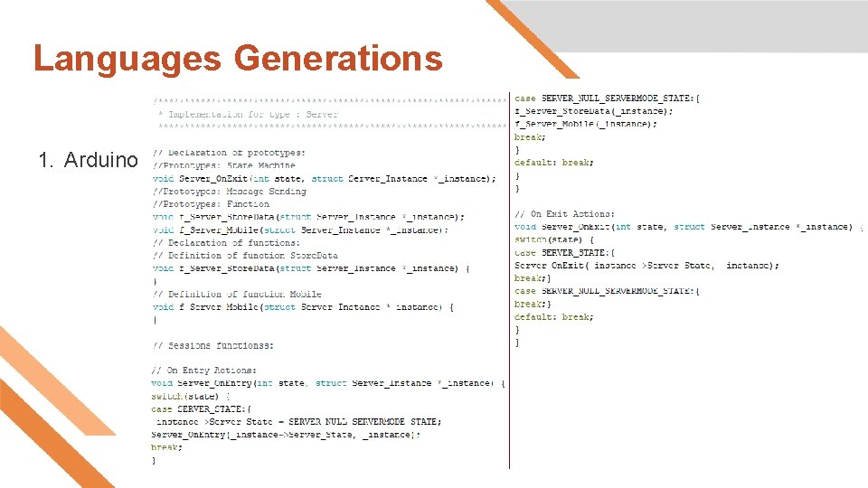This screenshot has width=868, height=488.
Task: Click '// Definition of function Mobile' comment
Action: coord(237,295)
